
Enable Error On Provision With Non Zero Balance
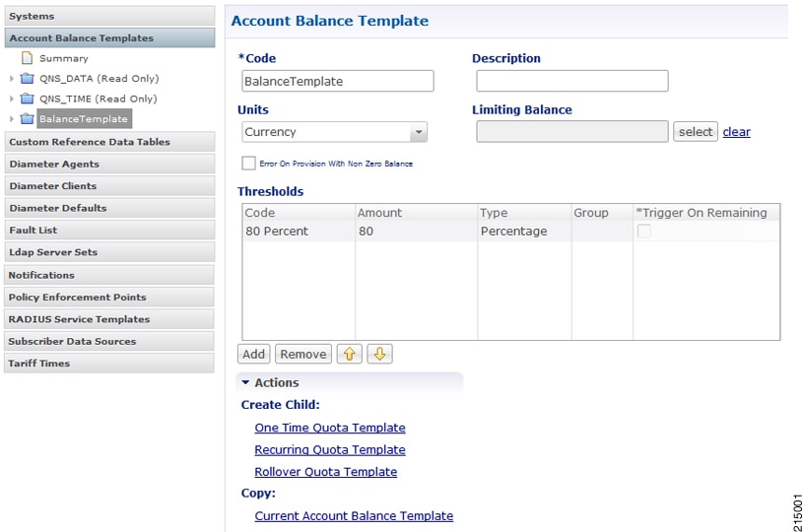point(248,164)
